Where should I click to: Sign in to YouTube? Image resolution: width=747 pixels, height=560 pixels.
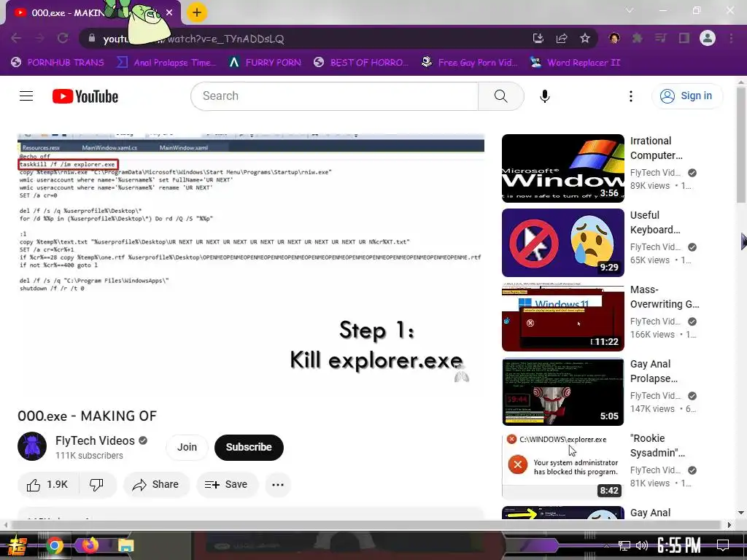686,96
